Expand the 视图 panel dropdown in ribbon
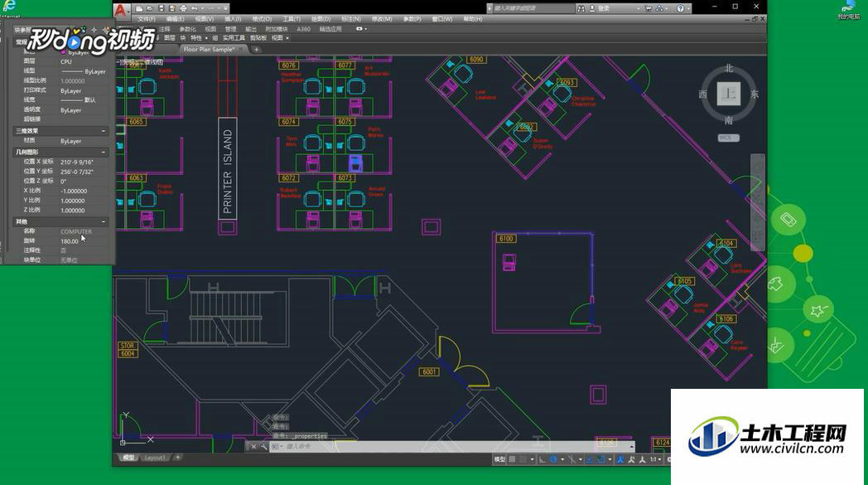 (x=287, y=37)
